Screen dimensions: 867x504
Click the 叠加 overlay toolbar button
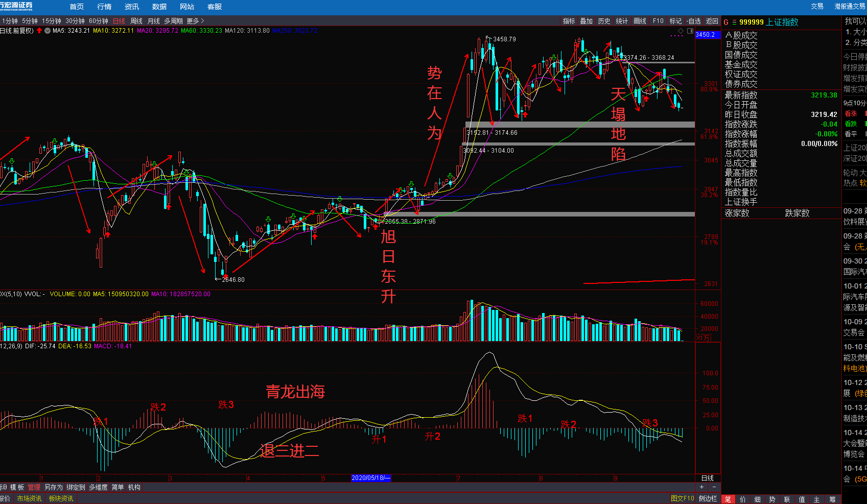coord(586,21)
